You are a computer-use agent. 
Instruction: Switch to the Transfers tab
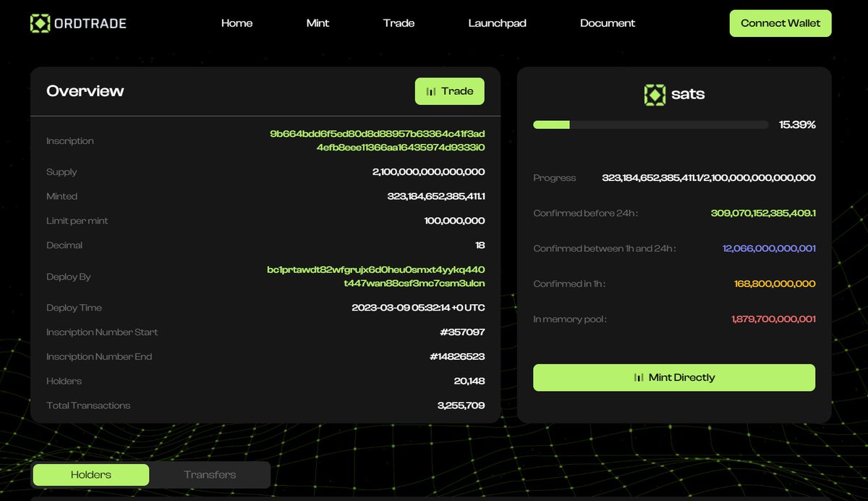(210, 475)
